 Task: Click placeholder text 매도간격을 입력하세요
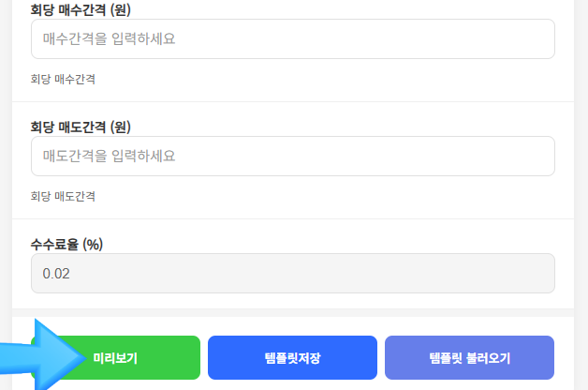tap(109, 157)
